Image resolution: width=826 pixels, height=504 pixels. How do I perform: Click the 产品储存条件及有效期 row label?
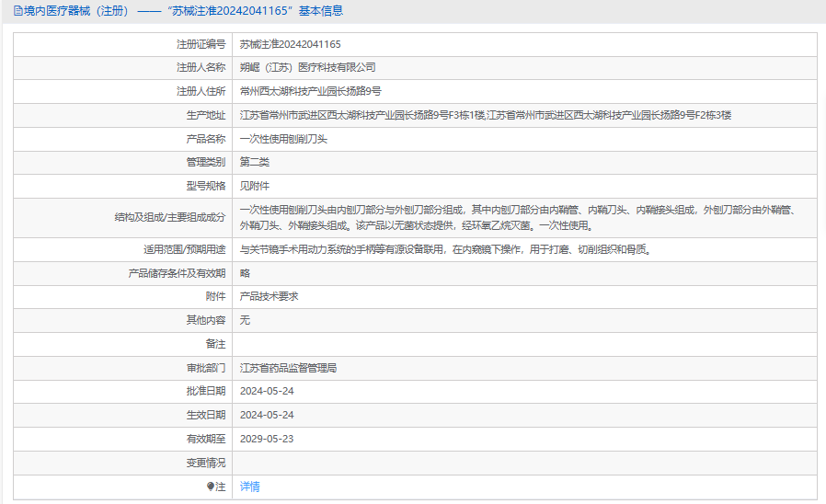[177, 273]
